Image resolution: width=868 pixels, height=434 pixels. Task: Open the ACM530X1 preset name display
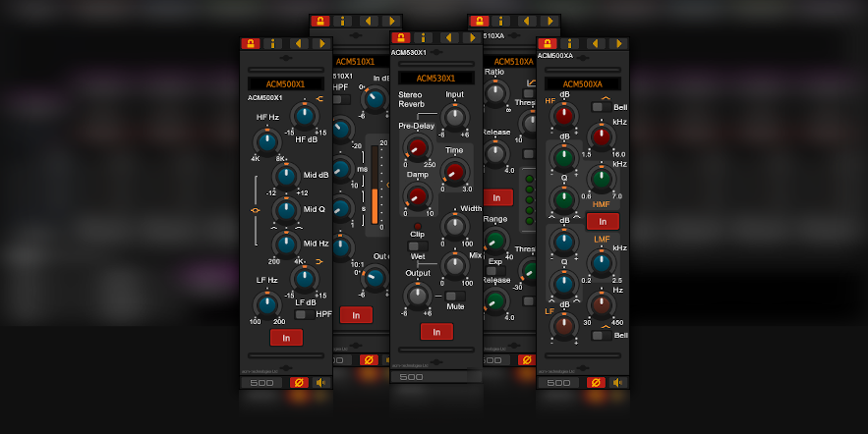pos(435,78)
